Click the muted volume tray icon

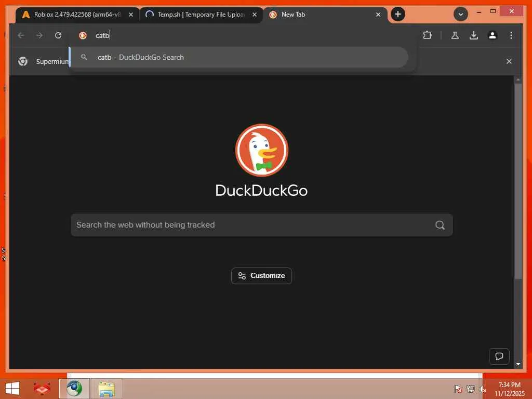pos(483,389)
